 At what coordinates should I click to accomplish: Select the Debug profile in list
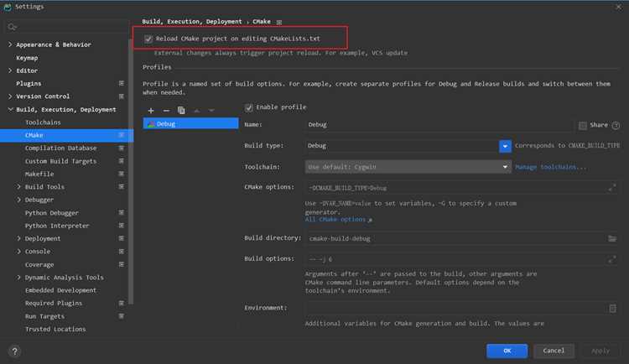coord(190,123)
